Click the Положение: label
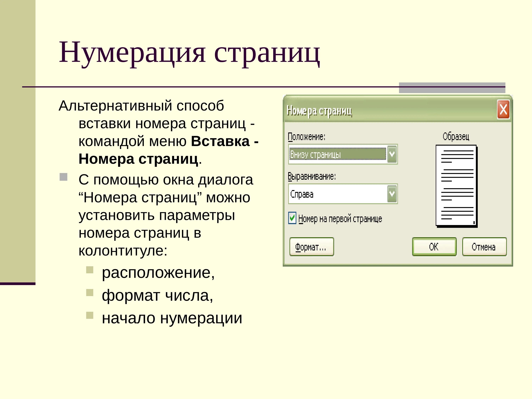This screenshot has height=399, width=532. [307, 137]
